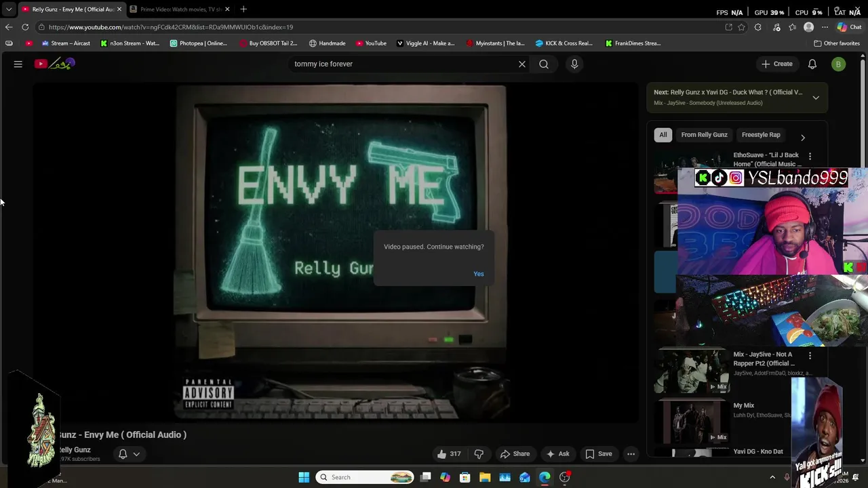Screen dimensions: 868x488
Task: Open options for EthoSuave Lil J video
Action: pos(810,156)
